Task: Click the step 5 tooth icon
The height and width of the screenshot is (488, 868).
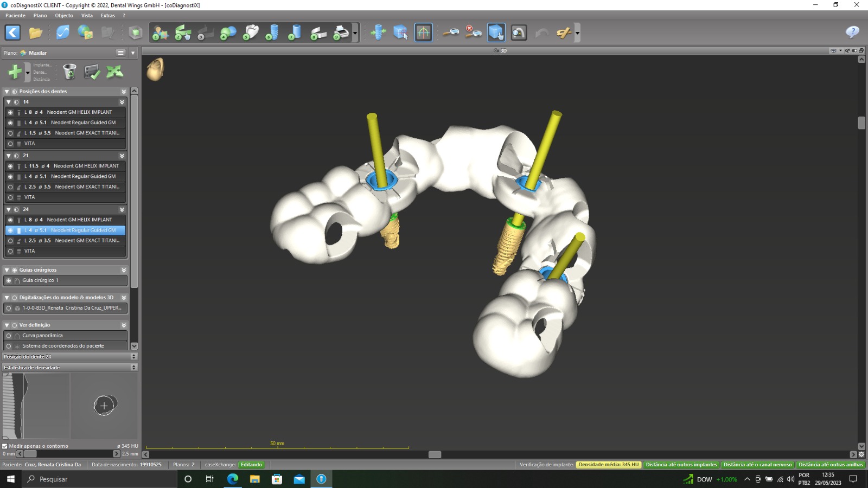Action: tap(251, 33)
